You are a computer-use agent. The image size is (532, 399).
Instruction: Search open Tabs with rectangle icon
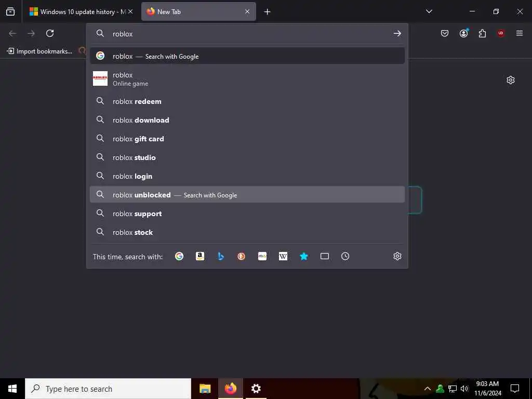tap(325, 256)
